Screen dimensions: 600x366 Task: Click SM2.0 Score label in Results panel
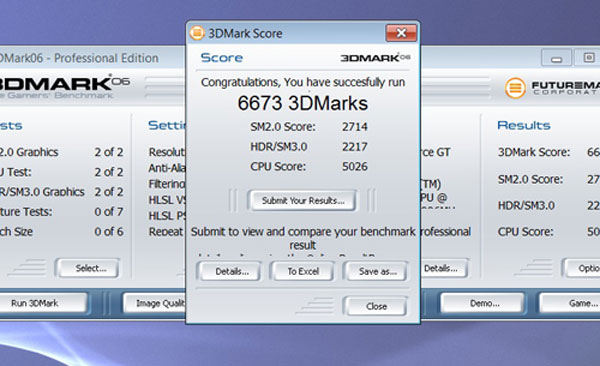click(x=530, y=179)
